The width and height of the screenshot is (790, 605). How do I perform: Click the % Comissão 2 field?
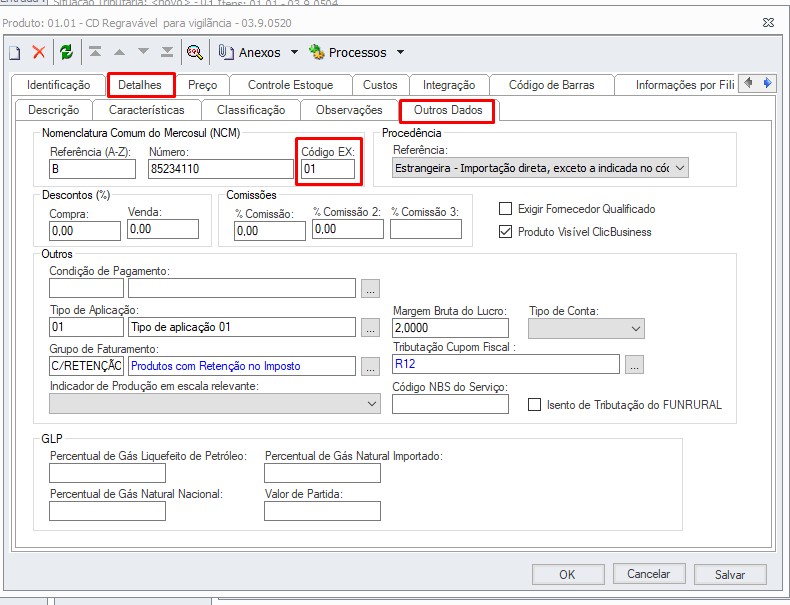pos(348,229)
